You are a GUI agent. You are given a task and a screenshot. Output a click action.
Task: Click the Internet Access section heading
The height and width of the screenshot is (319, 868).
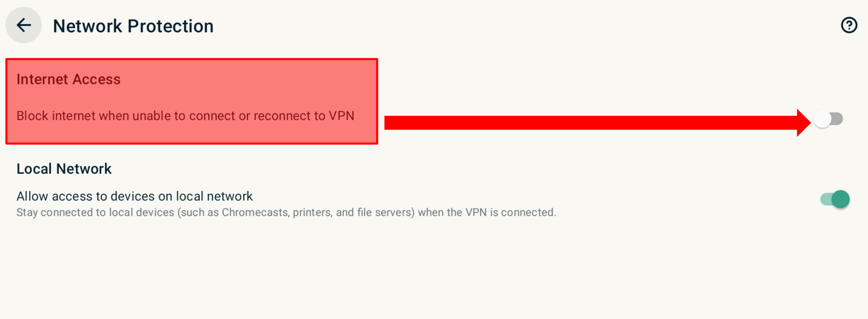click(69, 79)
